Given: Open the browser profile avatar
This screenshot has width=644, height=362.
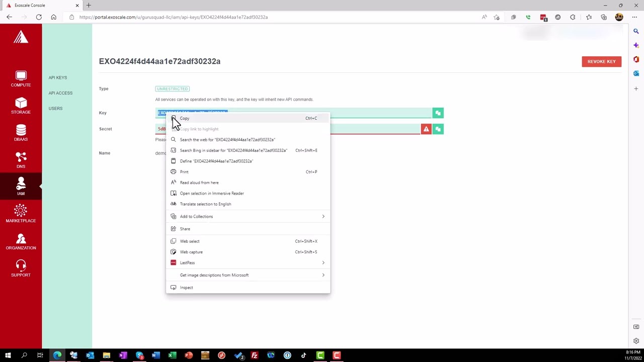Looking at the screenshot, I should coord(619,17).
